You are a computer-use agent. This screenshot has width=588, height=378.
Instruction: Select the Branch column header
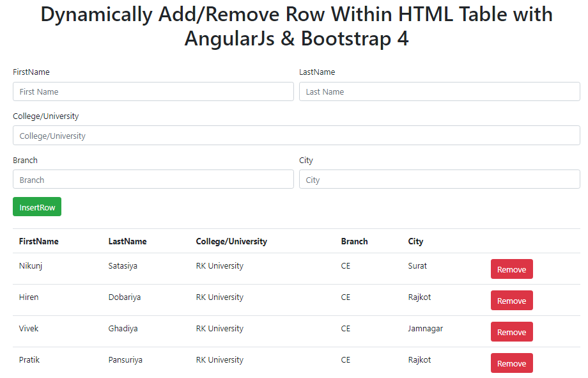pos(355,241)
